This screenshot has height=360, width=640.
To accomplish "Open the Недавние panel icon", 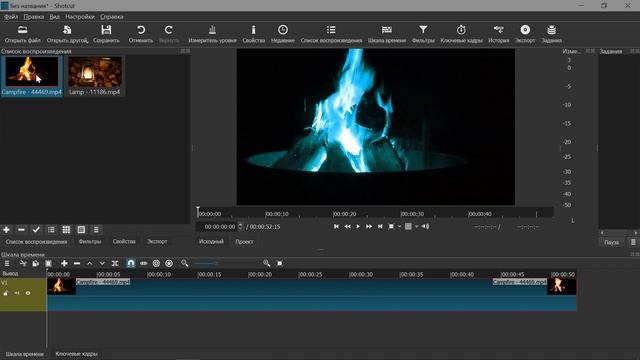I will (282, 34).
